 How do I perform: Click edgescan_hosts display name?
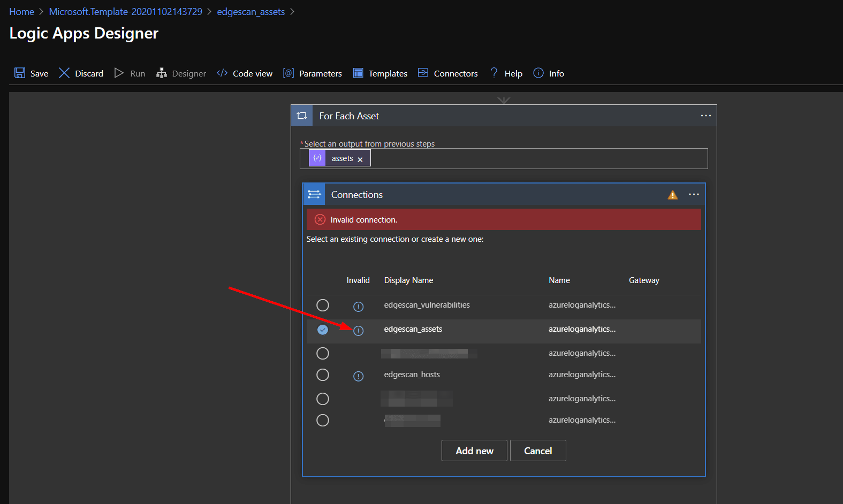[412, 375]
